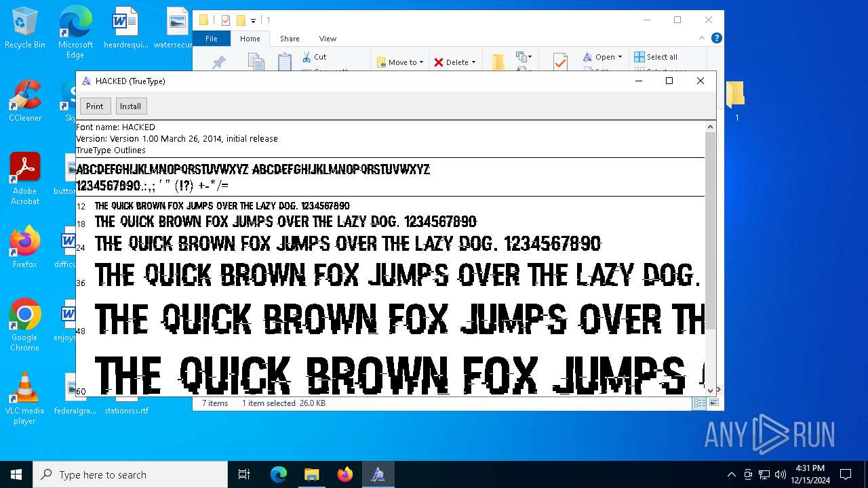Image resolution: width=868 pixels, height=488 pixels.
Task: Click the Copy icon in ribbon
Action: (x=256, y=62)
